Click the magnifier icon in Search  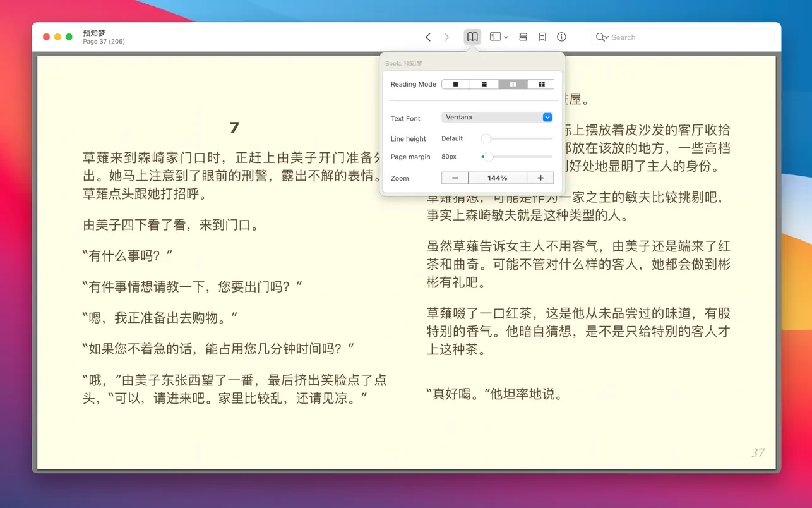[x=601, y=37]
